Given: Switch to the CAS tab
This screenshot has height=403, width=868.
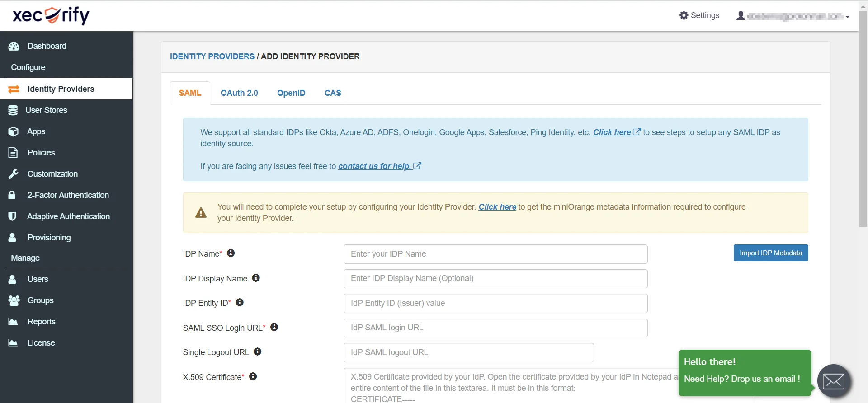Looking at the screenshot, I should [x=333, y=93].
